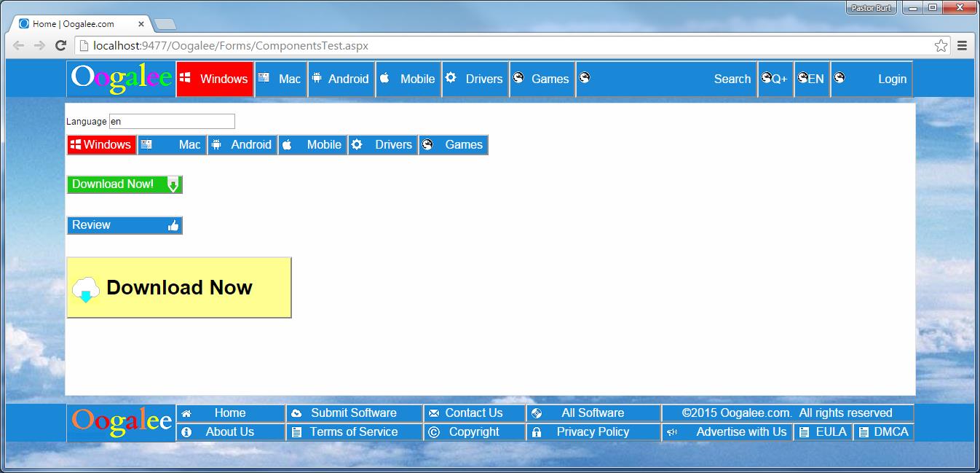The image size is (980, 473).
Task: Open Windows in the top navigation bar
Action: (215, 79)
